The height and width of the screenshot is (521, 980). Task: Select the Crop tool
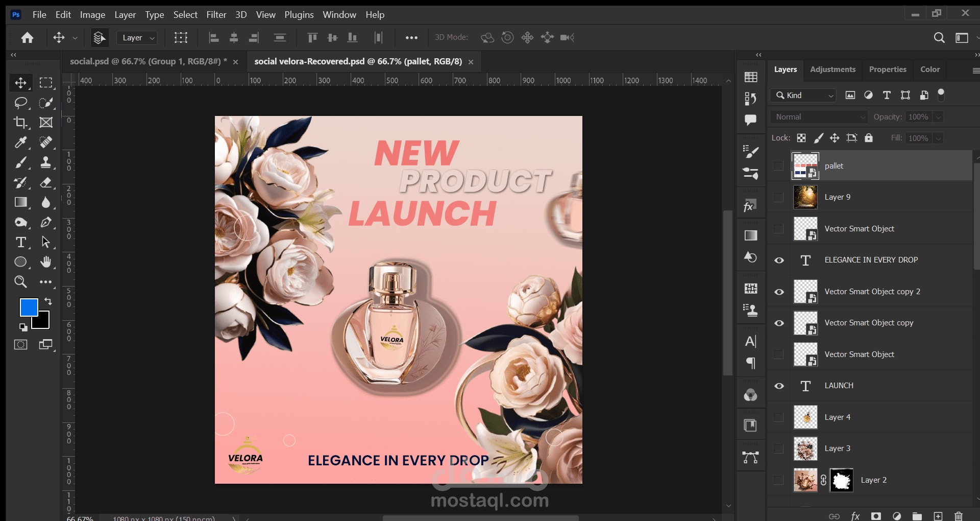point(20,123)
